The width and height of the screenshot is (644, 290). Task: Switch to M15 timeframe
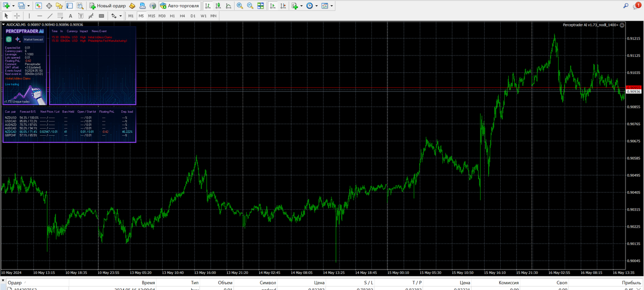(x=152, y=16)
